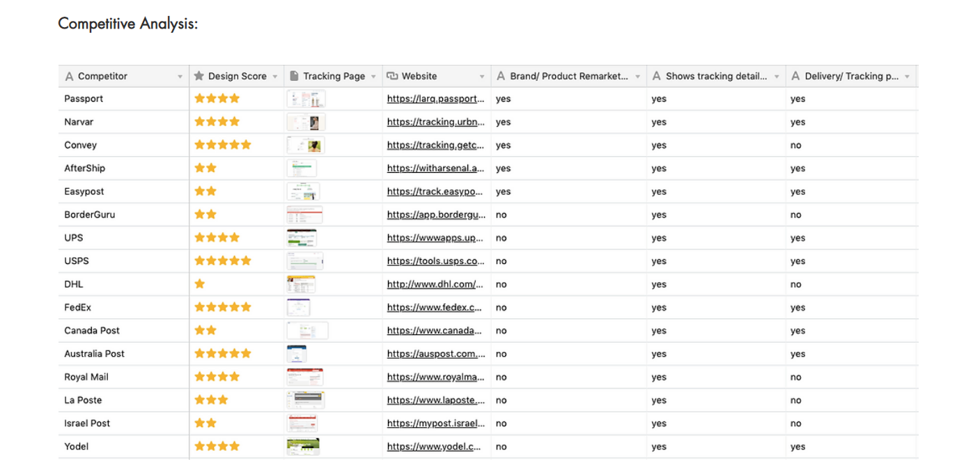
Task: Follow La Poste's www.laposte website link
Action: tap(435, 400)
